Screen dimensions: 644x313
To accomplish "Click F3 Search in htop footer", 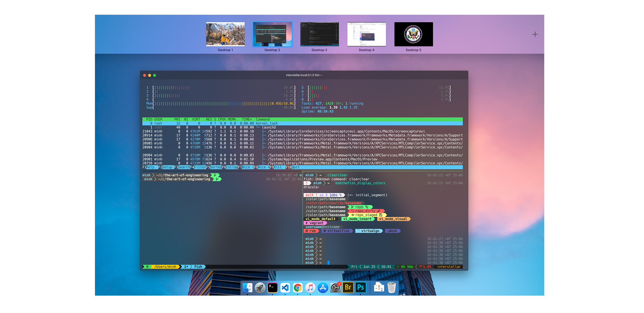I will (x=182, y=167).
